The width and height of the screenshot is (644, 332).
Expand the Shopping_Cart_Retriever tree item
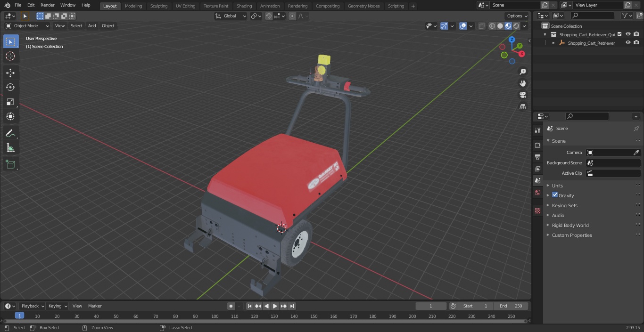pos(553,43)
